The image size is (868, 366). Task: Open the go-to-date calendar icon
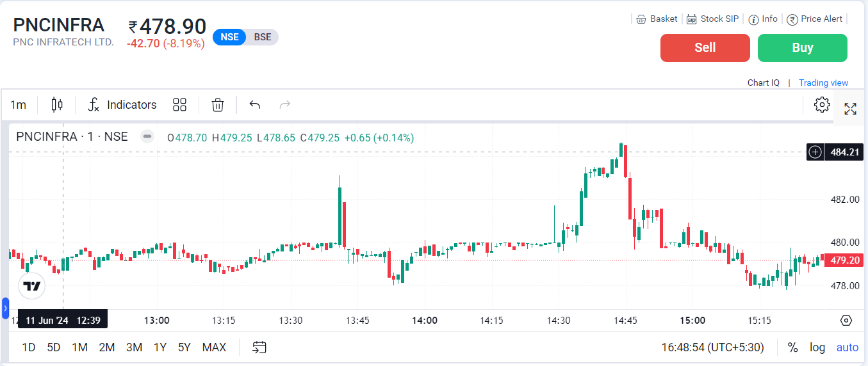click(259, 347)
